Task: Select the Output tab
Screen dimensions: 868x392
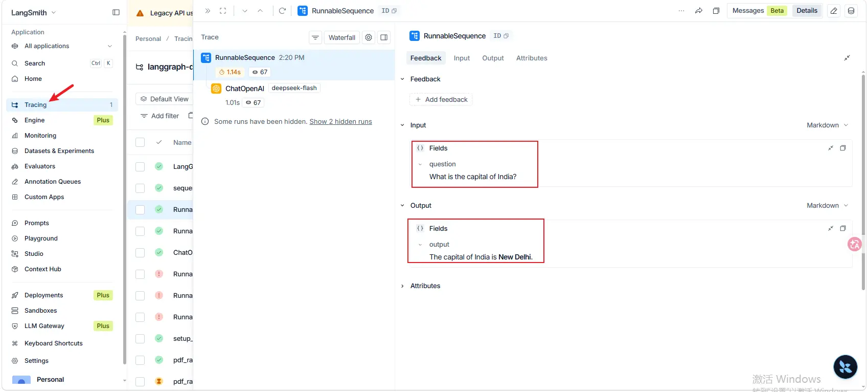Action: pos(493,58)
